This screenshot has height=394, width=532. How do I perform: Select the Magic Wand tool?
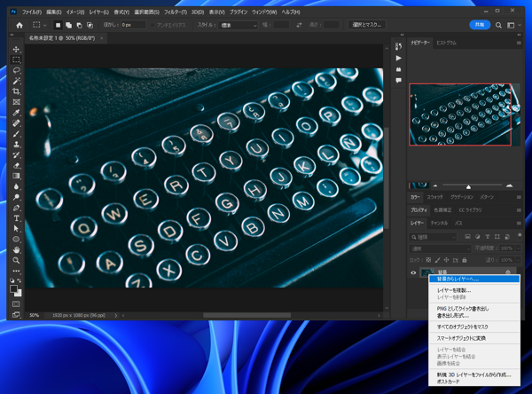pos(16,81)
